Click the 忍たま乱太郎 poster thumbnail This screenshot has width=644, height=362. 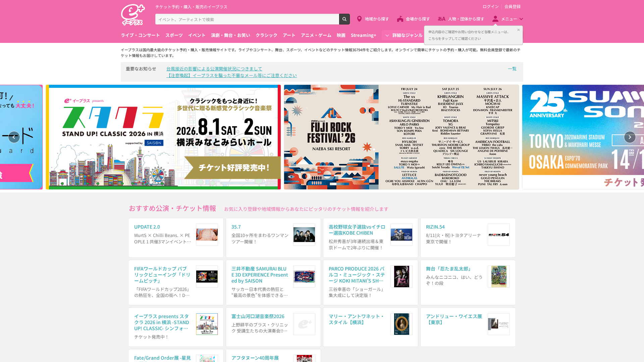pyautogui.click(x=499, y=277)
